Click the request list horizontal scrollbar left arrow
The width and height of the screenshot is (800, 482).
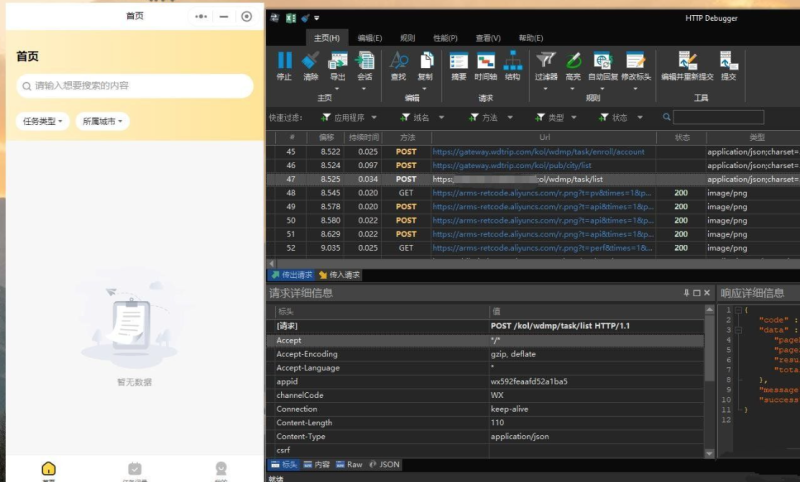(271, 264)
